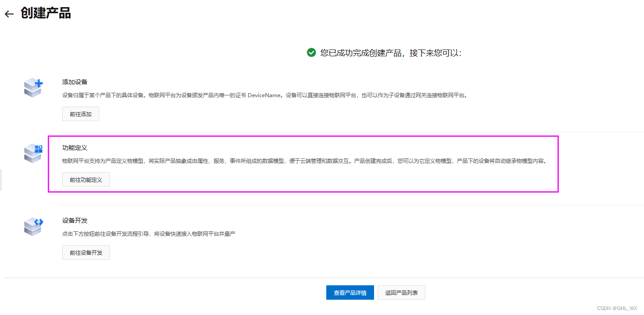Image resolution: width=644 pixels, height=315 pixels.
Task: Click the blue angle brackets on 设备开发 icon
Action: 38,221
